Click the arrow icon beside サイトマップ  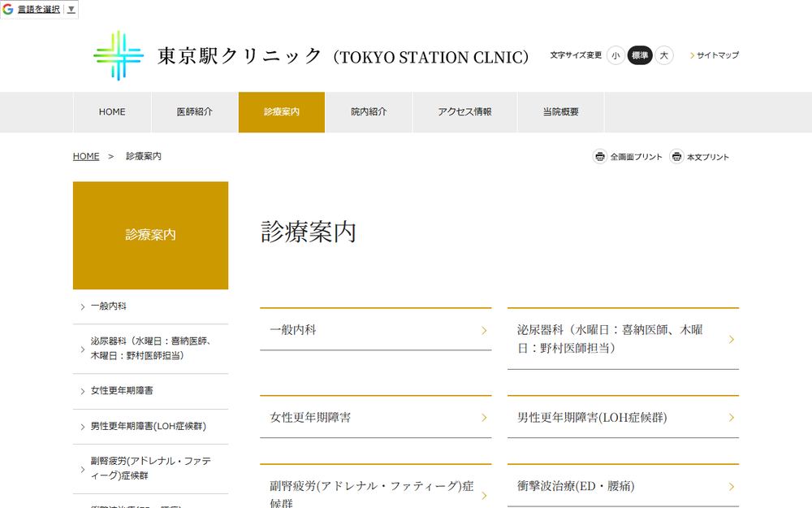coord(693,55)
